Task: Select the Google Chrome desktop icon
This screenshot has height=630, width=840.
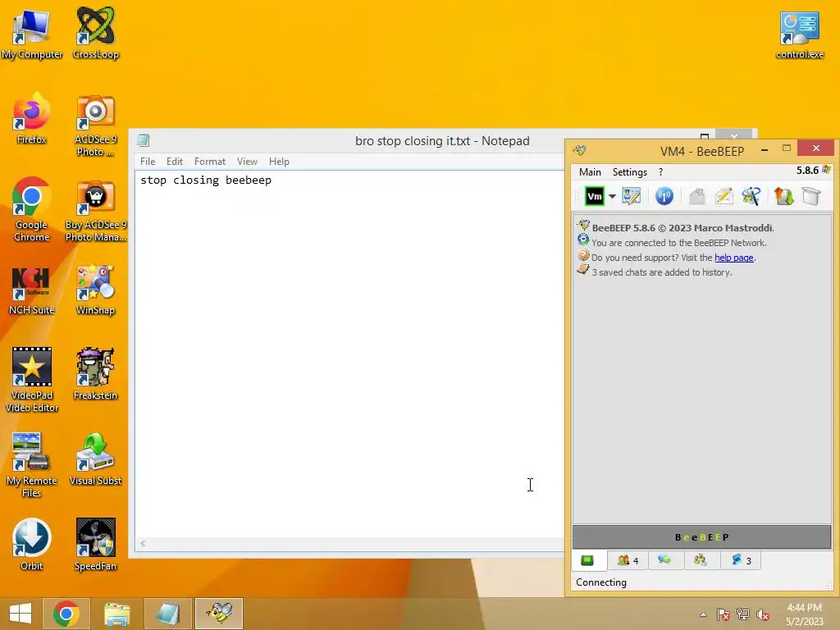Action: click(x=32, y=209)
